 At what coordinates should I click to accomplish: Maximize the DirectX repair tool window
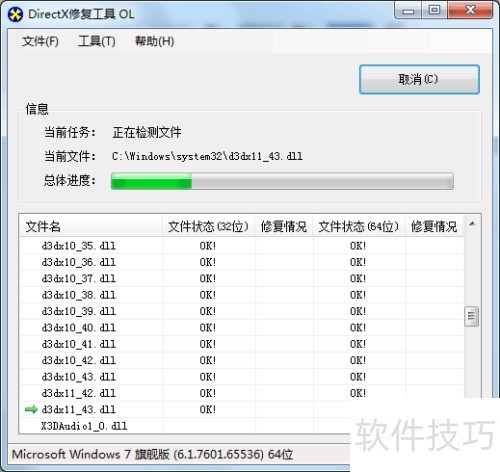click(434, 10)
